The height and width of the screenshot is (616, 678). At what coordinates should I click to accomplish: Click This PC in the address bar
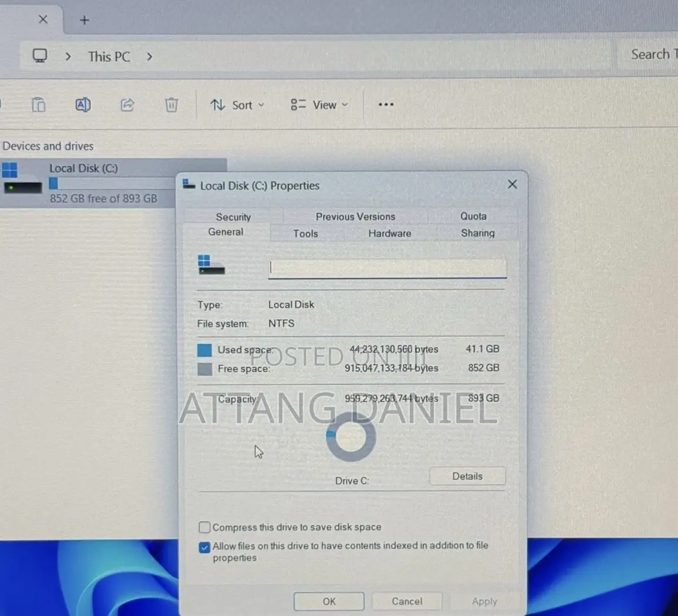tap(109, 56)
